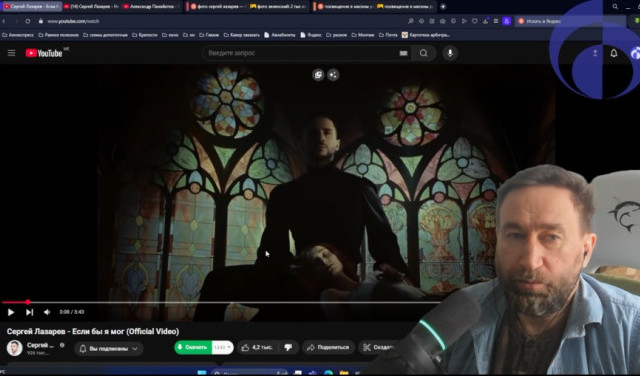The width and height of the screenshot is (640, 376).
Task: Open the download quality dropdown beside Скачать
Action: [222, 347]
